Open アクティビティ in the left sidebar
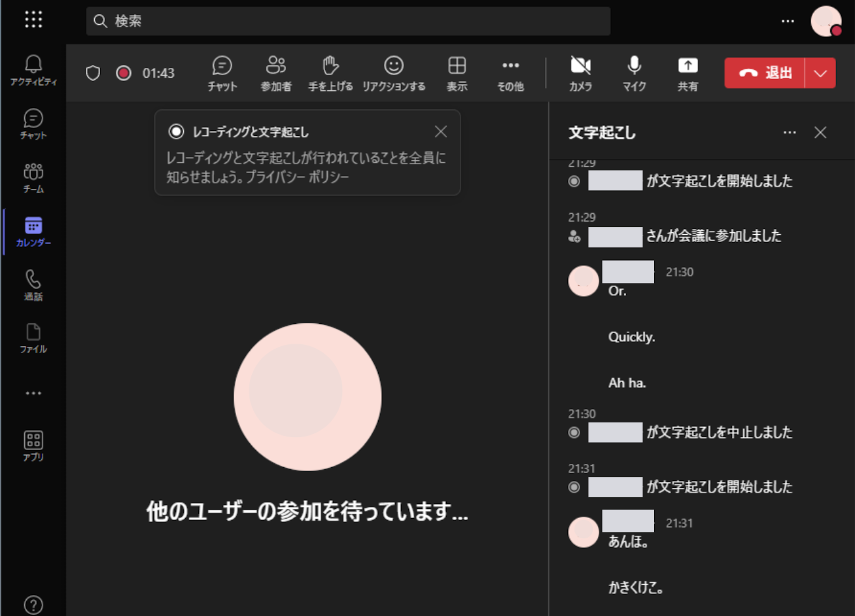Screen dimensions: 855x616 pos(33,70)
